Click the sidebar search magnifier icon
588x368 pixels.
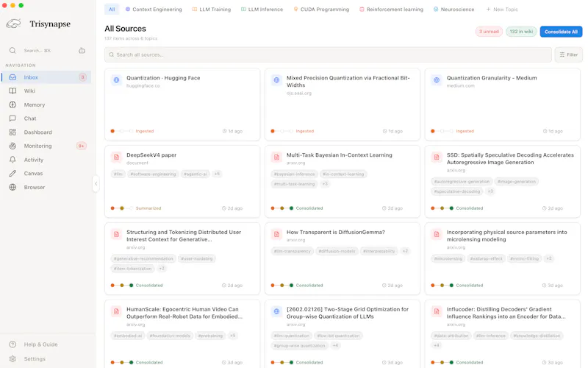pos(12,50)
